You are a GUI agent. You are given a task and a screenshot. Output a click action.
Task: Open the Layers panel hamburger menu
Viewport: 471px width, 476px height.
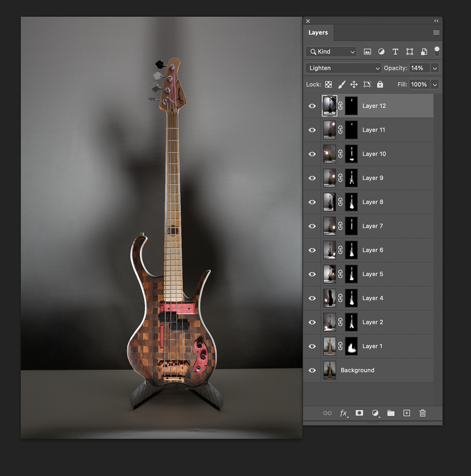coord(436,32)
